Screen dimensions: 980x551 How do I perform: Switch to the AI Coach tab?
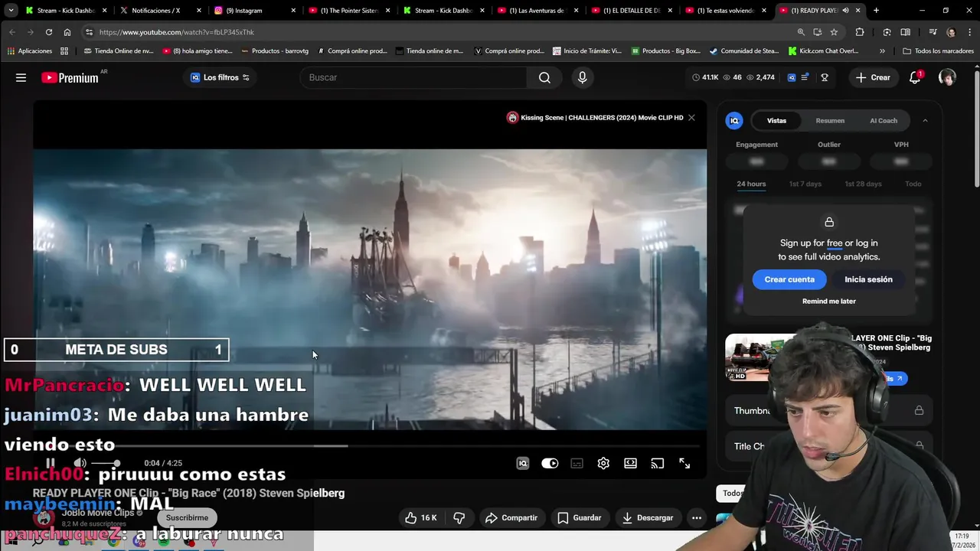coord(883,120)
